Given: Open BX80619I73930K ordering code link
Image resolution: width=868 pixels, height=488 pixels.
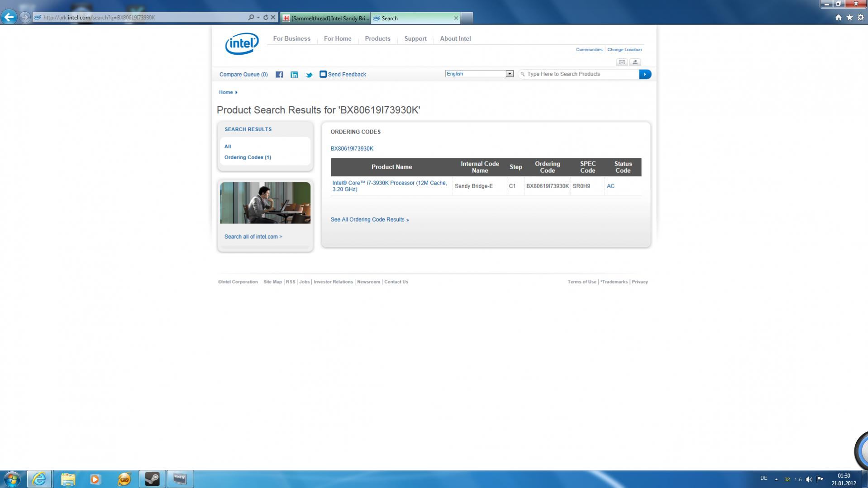Looking at the screenshot, I should (352, 148).
